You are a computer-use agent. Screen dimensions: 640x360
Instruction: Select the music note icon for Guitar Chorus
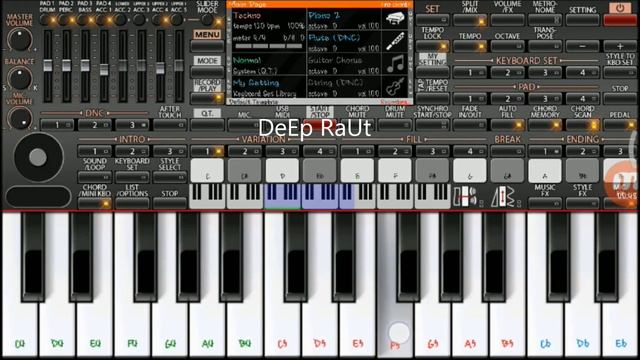(x=395, y=64)
